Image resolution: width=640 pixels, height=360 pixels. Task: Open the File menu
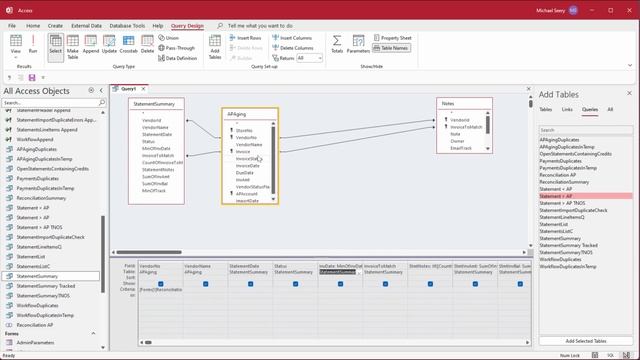coord(12,25)
